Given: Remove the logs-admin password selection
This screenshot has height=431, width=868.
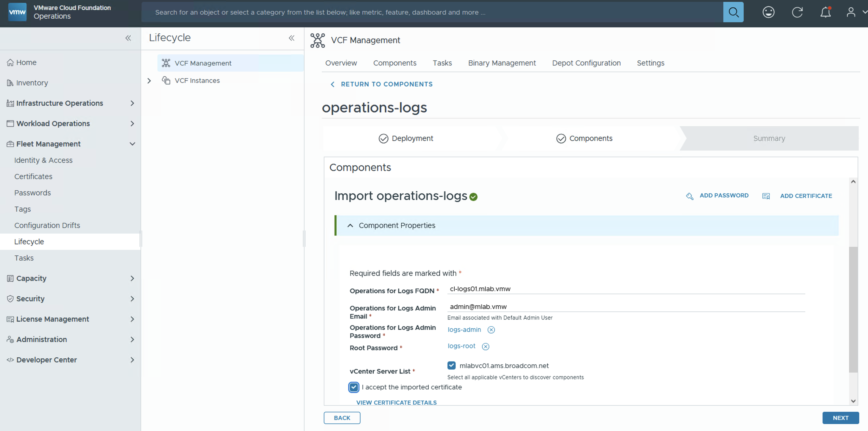Looking at the screenshot, I should click(x=491, y=330).
